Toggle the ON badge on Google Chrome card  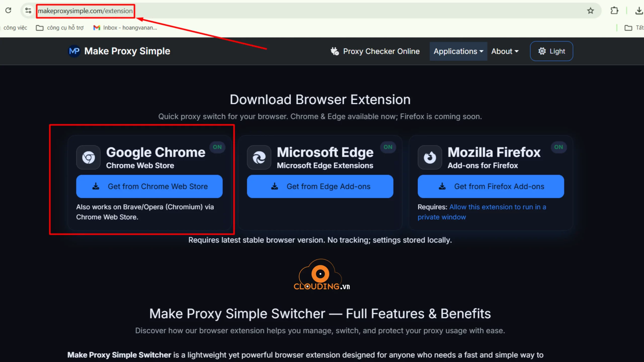pos(217,147)
